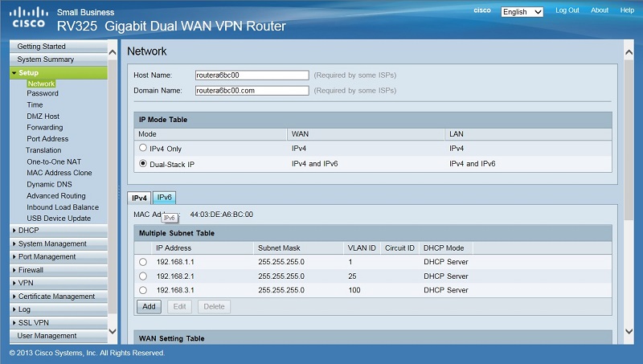Screen dimensions: 643x364
Task: Open the One-to-One NAT item
Action: click(54, 162)
